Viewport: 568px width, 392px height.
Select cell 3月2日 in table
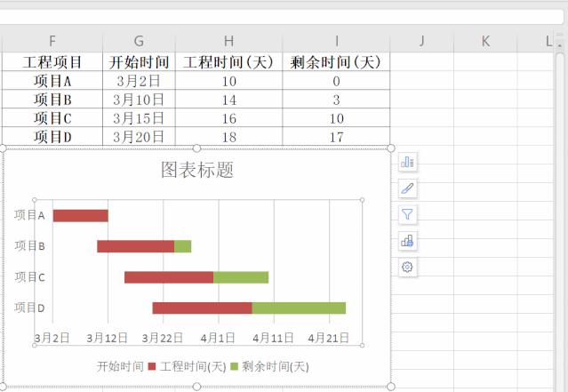coord(139,81)
